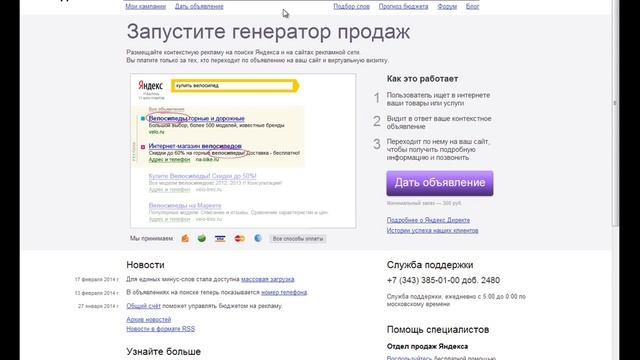Click the Мы принимаем label
Screen dimensions: 640x360
point(152,238)
